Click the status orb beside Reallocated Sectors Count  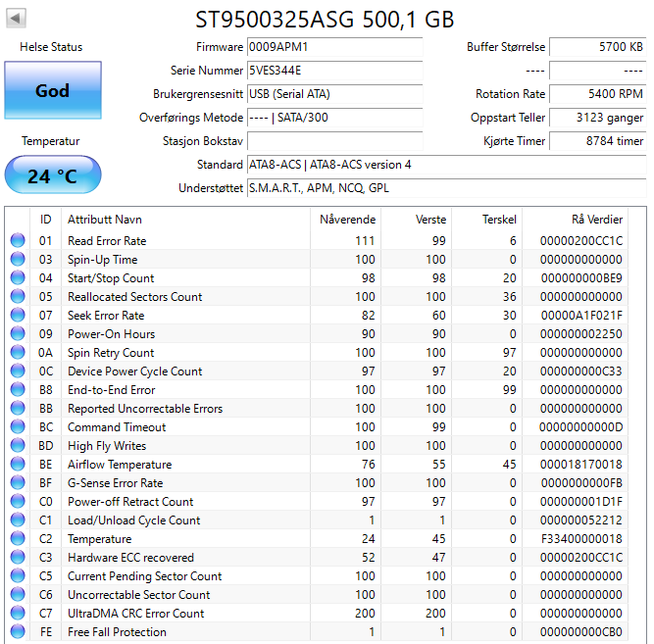pos(18,297)
